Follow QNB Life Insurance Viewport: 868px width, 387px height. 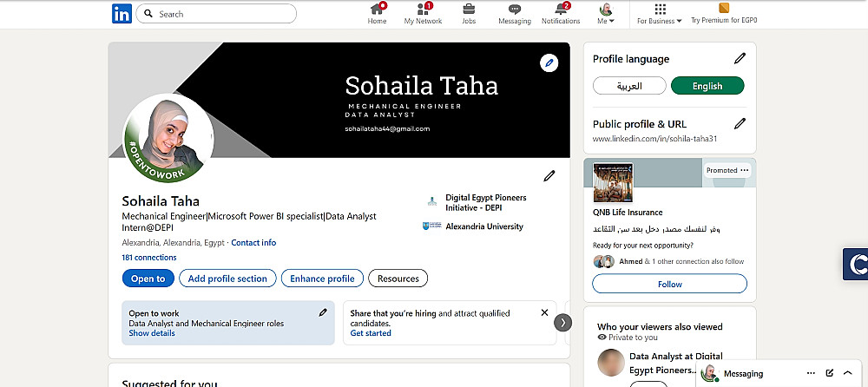669,284
